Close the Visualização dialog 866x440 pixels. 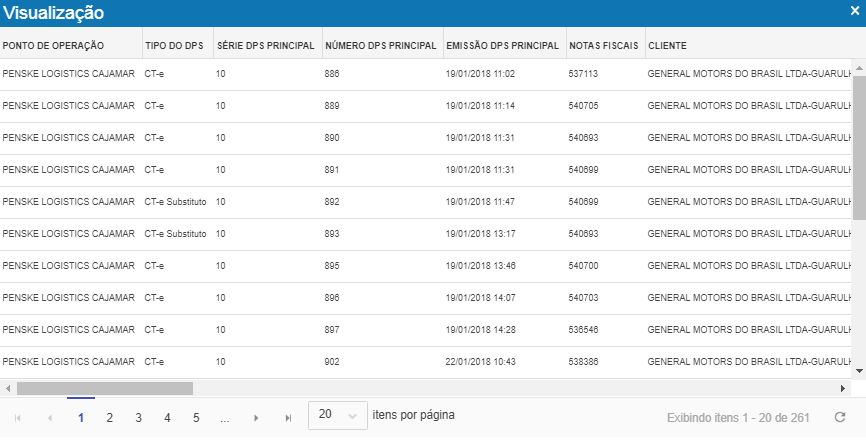[x=854, y=11]
